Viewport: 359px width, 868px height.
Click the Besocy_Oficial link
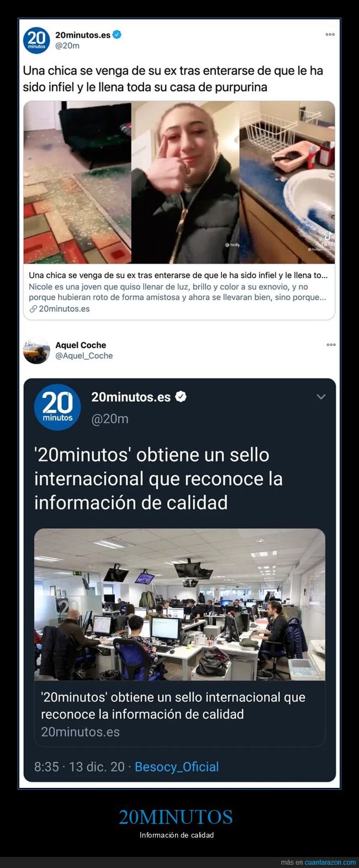tap(177, 767)
